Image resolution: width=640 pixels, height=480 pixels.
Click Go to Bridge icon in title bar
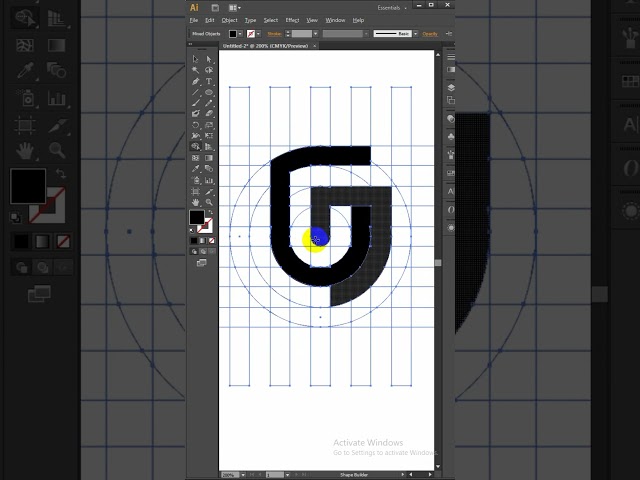point(215,7)
